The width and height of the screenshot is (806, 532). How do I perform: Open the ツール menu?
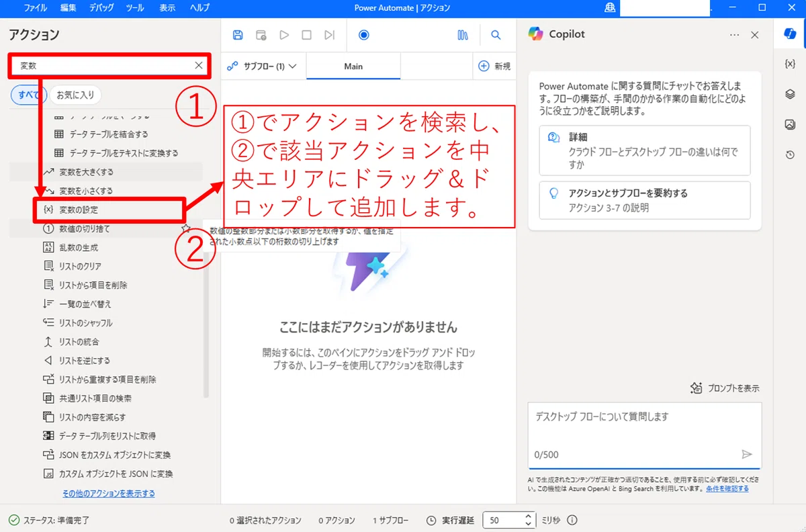(x=134, y=8)
